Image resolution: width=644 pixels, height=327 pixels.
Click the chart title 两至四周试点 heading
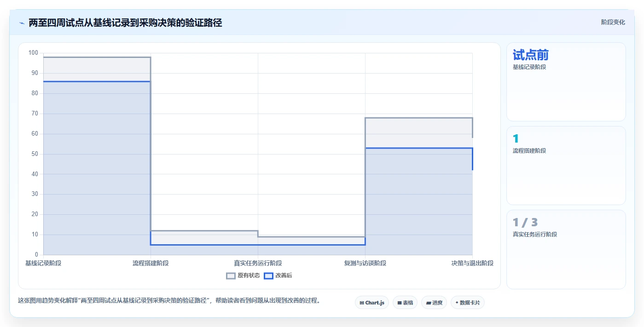(x=125, y=23)
